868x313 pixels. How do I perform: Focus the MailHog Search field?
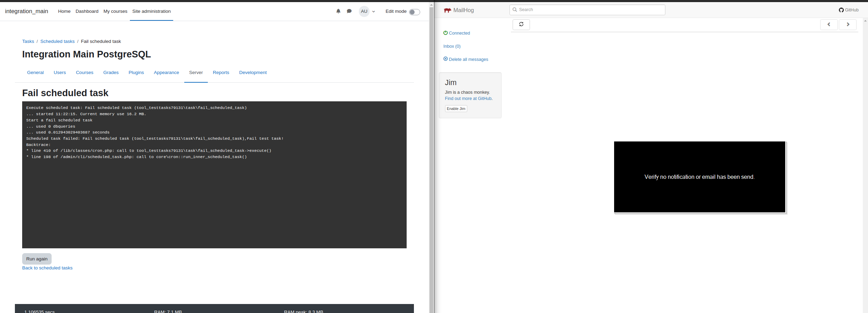(587, 10)
